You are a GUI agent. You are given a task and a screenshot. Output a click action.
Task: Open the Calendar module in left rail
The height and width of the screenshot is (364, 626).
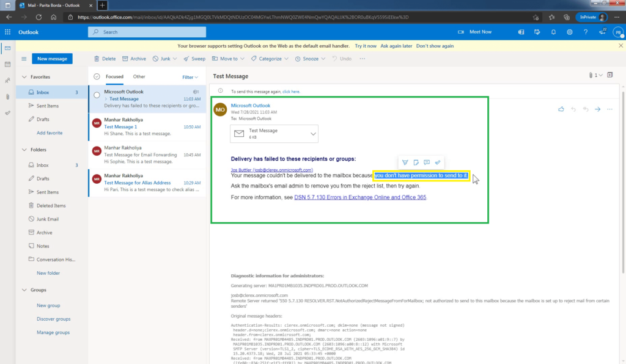7,64
